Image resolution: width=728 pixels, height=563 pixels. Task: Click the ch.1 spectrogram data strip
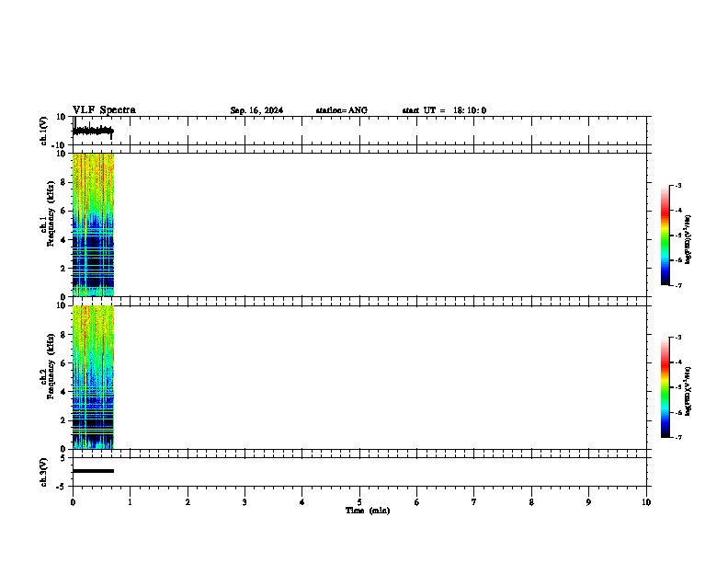click(94, 224)
